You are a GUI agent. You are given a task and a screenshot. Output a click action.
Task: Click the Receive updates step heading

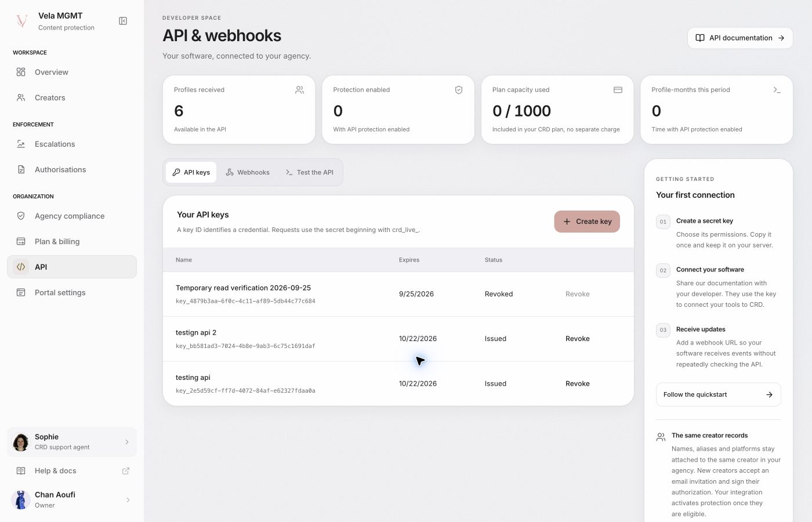[x=701, y=329]
